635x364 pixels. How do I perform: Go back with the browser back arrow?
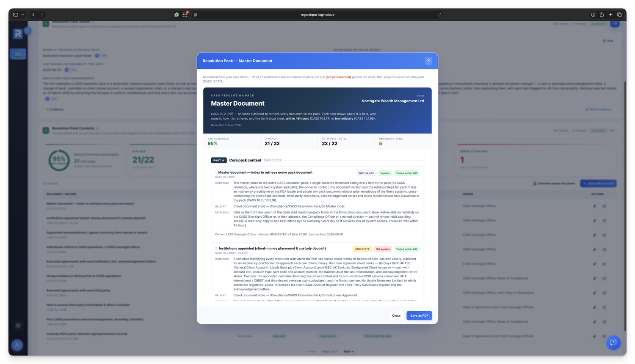pyautogui.click(x=33, y=14)
